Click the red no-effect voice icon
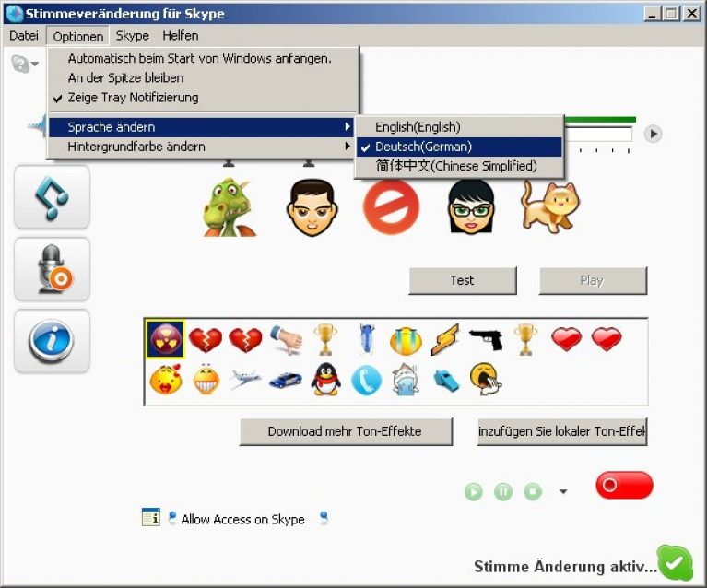Screen dimensions: 707x588 pos(391,207)
